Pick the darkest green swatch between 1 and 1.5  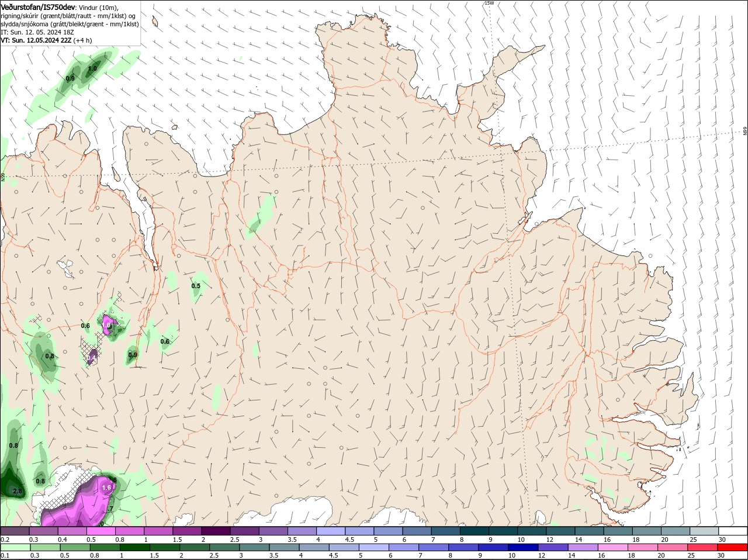134,547
